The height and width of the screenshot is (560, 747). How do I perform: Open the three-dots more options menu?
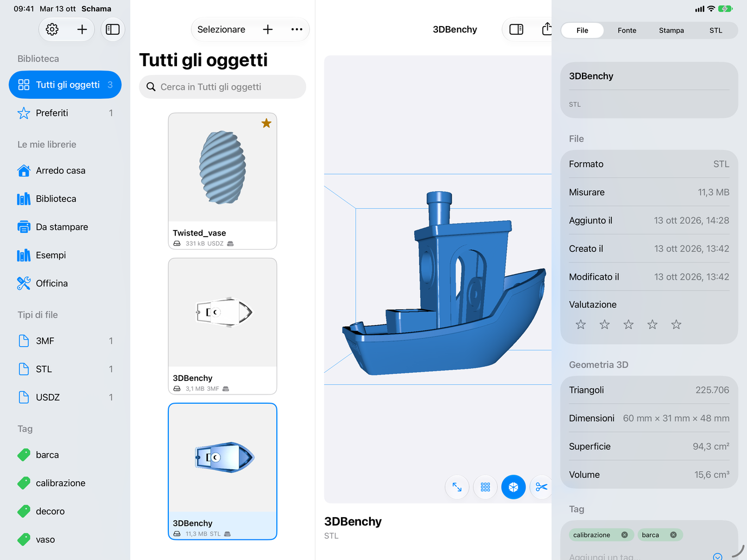tap(296, 29)
